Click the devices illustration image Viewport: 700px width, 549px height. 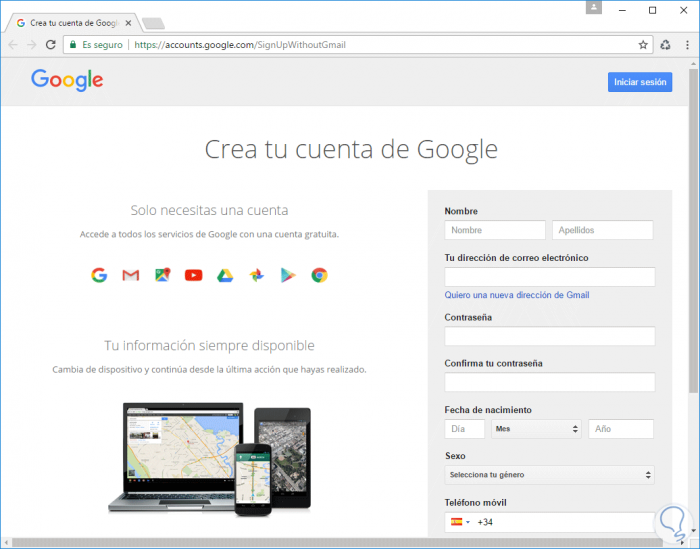(210, 460)
